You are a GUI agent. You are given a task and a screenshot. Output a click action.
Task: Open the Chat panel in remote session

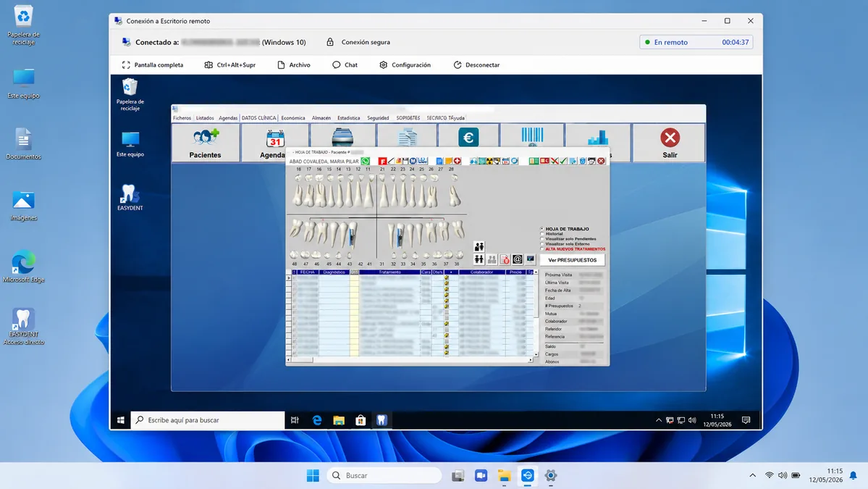pos(345,64)
